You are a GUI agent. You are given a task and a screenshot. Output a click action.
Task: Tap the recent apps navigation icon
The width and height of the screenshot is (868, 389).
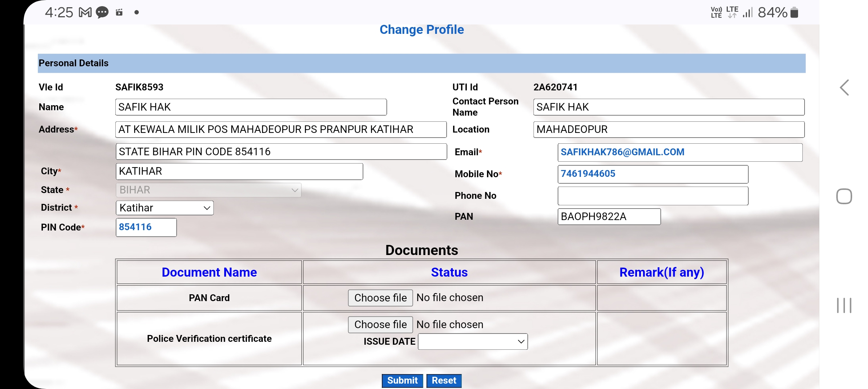[844, 305]
